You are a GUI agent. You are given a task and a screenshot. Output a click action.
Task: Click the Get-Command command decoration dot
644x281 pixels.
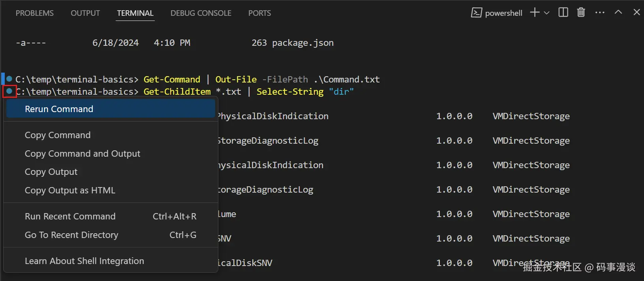point(9,79)
